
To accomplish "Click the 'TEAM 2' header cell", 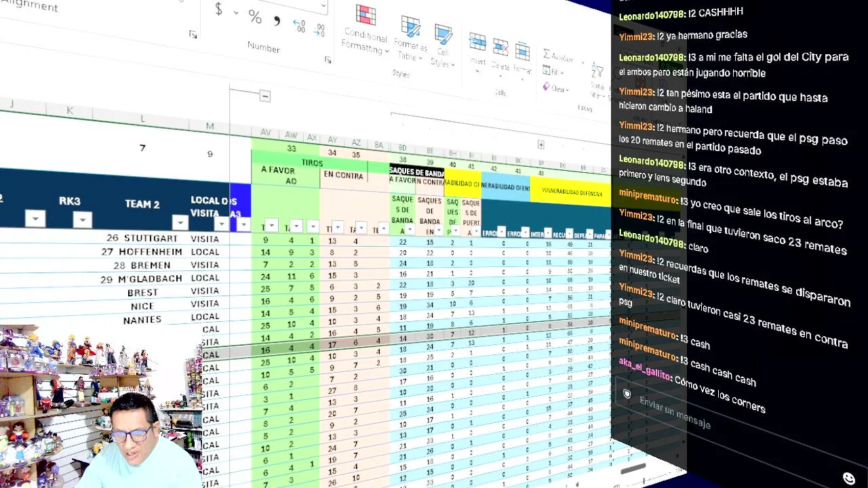I will pos(142,204).
